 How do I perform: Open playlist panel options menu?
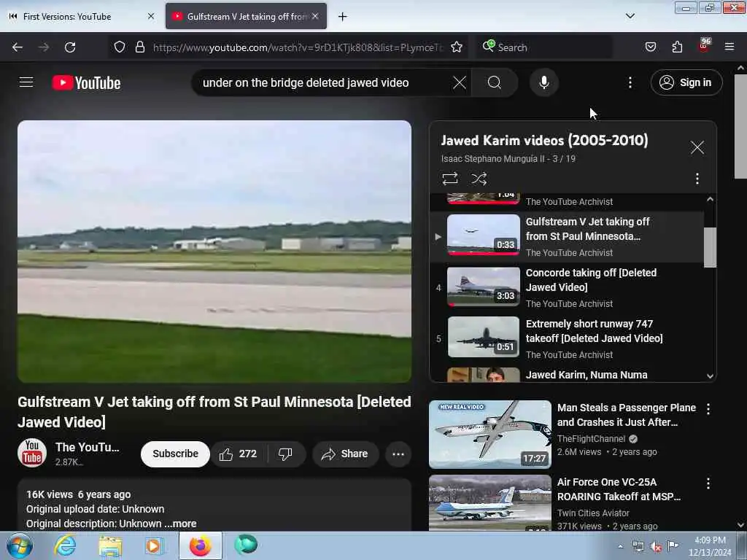tap(697, 179)
